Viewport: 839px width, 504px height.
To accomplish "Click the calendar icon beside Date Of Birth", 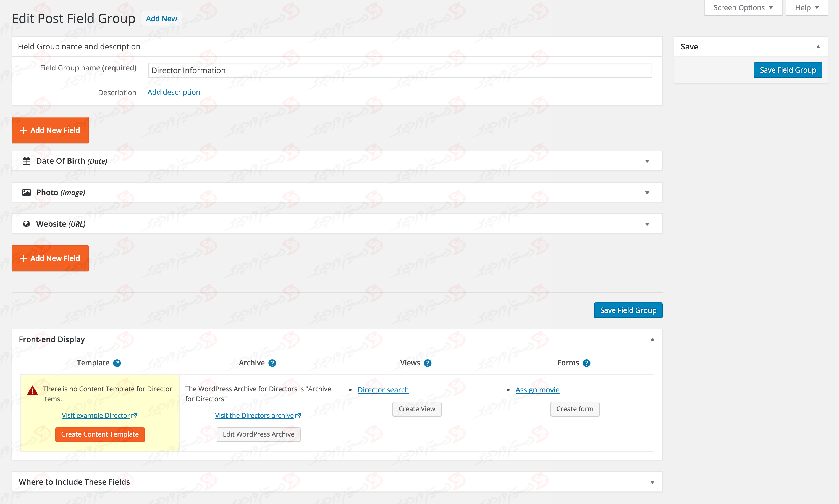I will point(26,161).
